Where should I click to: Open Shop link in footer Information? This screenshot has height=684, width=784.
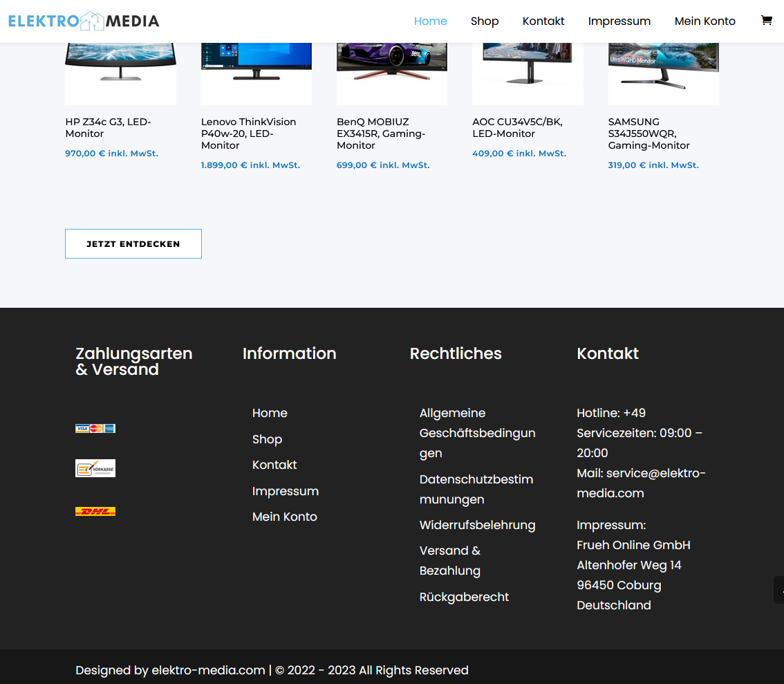(268, 439)
